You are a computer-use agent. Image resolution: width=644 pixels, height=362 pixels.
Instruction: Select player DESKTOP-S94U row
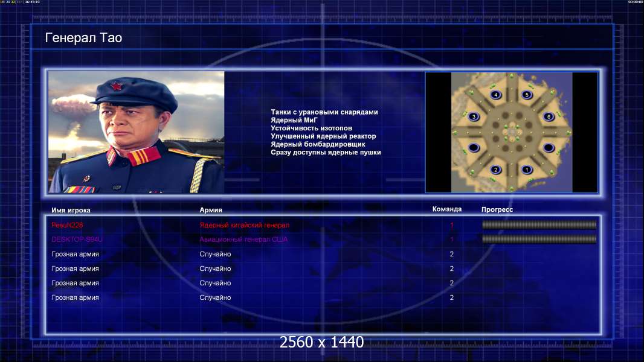coord(324,240)
